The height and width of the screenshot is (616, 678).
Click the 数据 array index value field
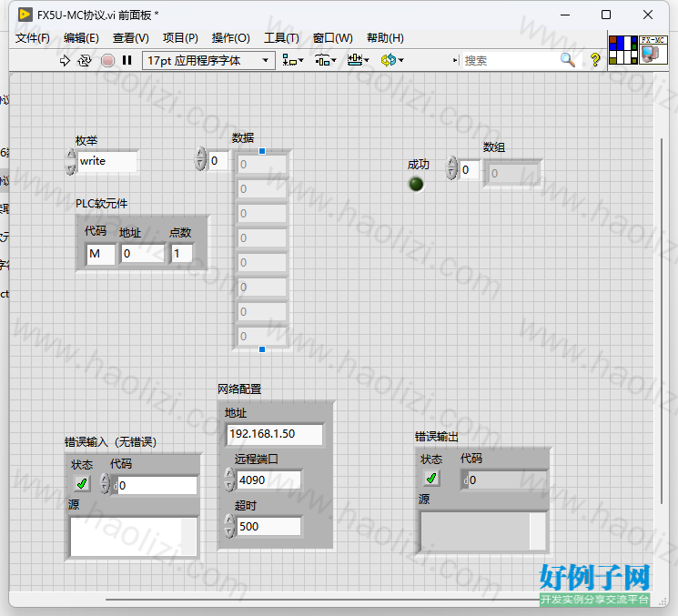point(218,161)
